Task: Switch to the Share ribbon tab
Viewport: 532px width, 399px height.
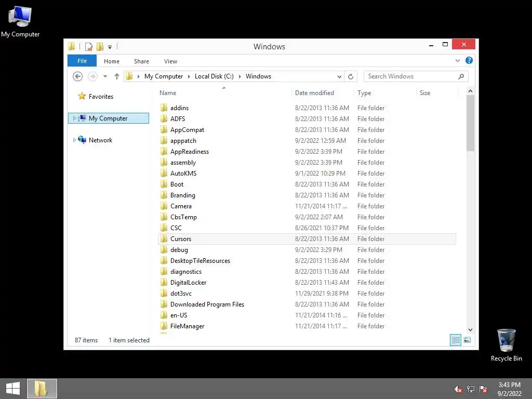Action: (141, 61)
